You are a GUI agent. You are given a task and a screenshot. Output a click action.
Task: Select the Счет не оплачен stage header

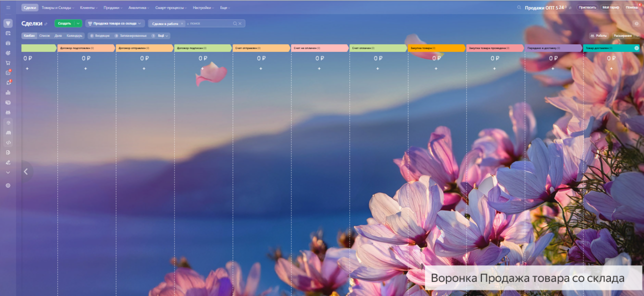[320, 48]
